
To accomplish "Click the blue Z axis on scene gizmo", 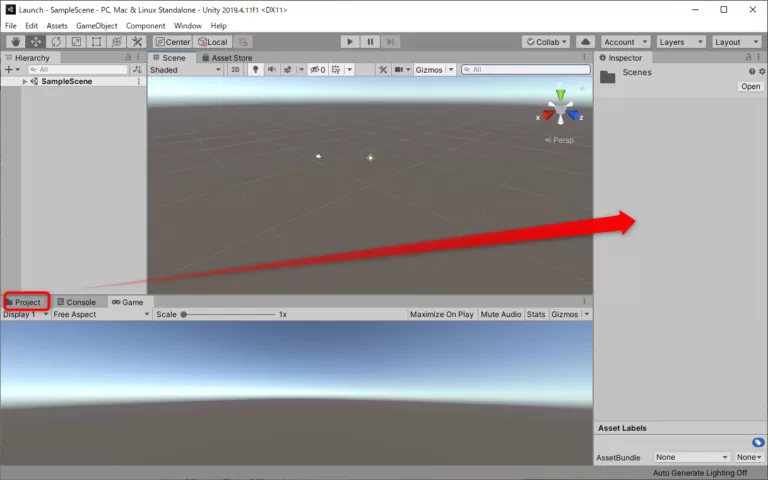I will coord(573,115).
